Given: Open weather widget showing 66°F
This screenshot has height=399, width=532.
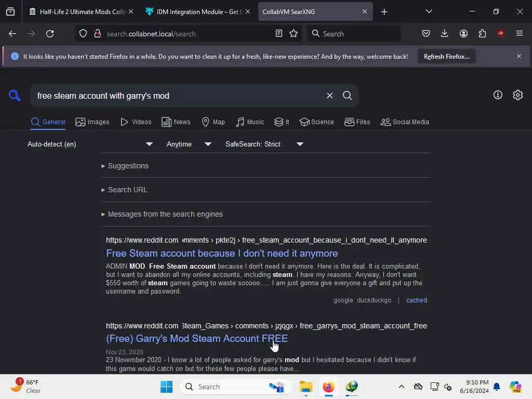Looking at the screenshot, I should [x=25, y=386].
